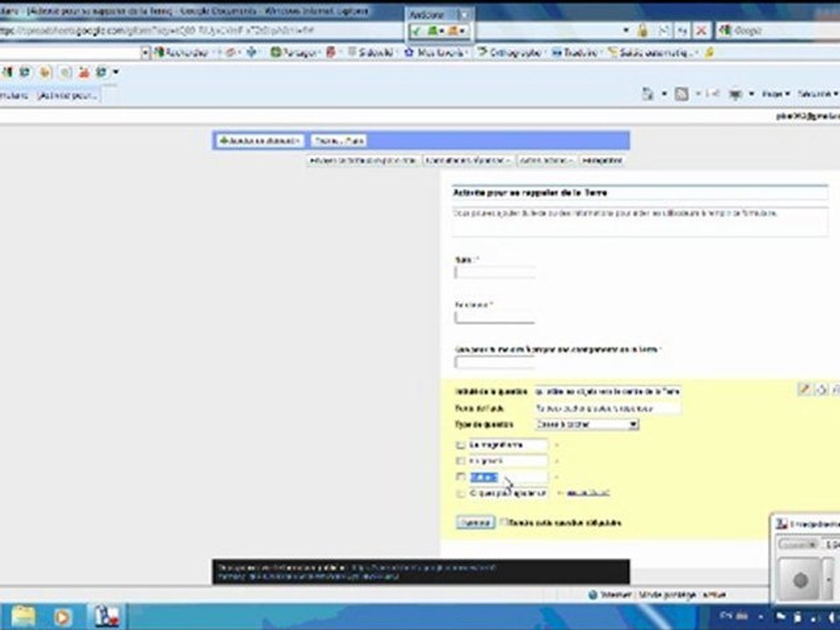Click 'Envoyer ce formulaire par e-mail' button
840x630 pixels.
point(363,160)
